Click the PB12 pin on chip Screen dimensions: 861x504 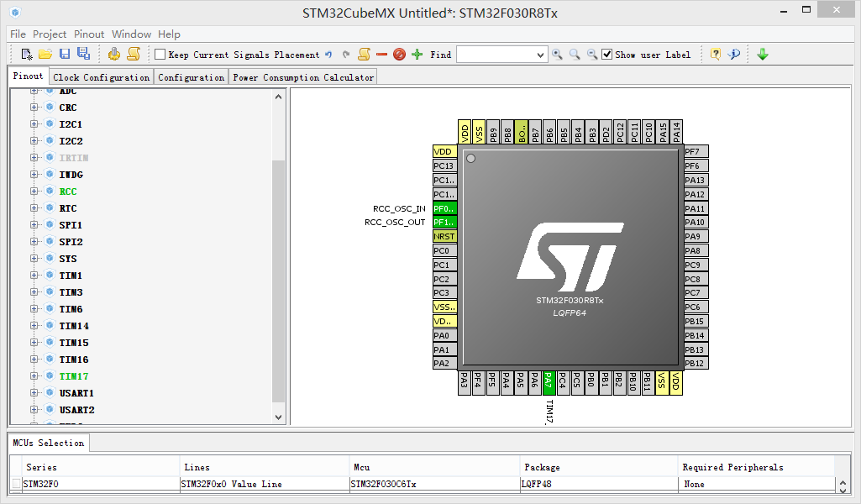tap(696, 363)
